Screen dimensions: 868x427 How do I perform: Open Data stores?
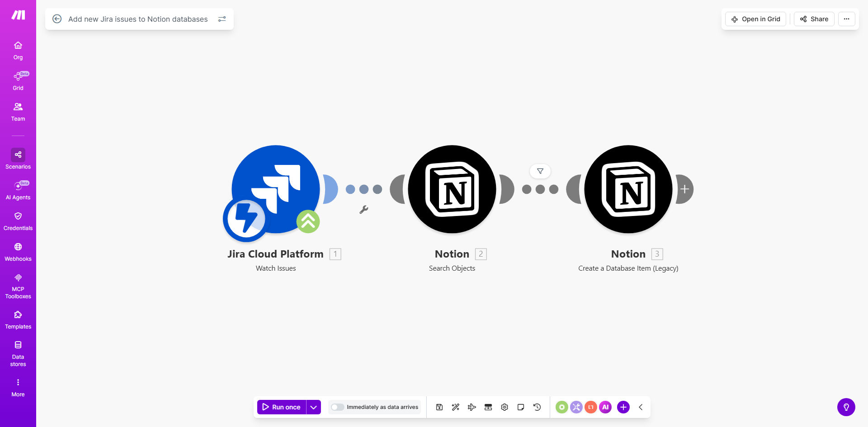18,354
